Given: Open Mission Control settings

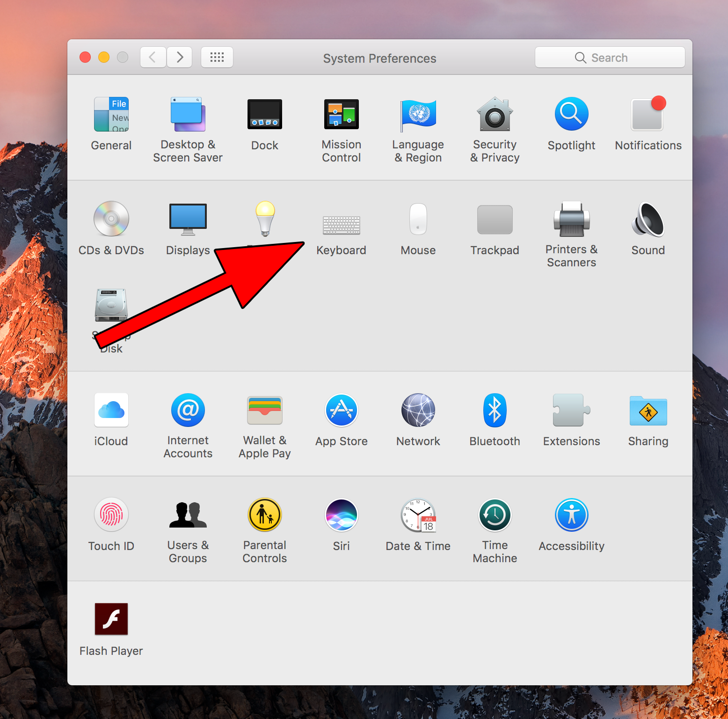Looking at the screenshot, I should 341,115.
